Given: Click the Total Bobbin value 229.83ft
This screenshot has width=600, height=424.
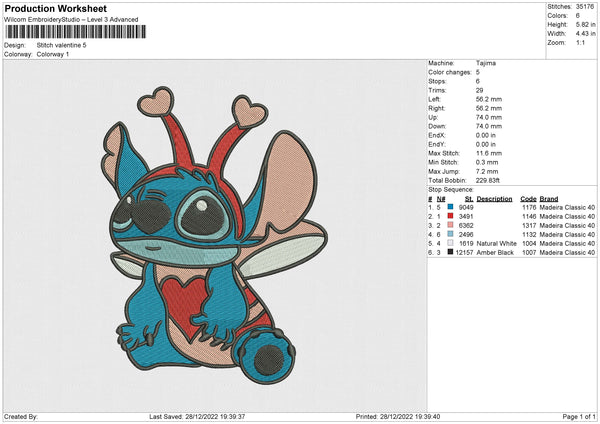Looking at the screenshot, I should click(490, 178).
